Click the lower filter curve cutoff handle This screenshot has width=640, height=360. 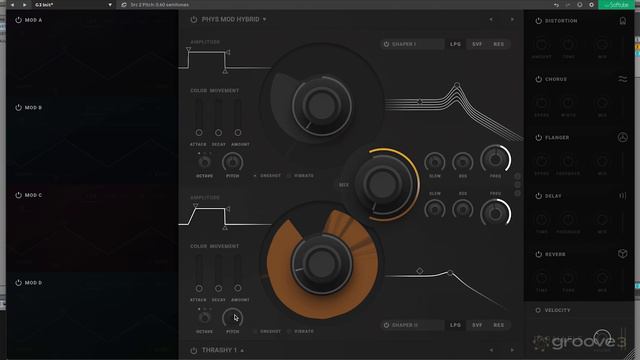450,272
